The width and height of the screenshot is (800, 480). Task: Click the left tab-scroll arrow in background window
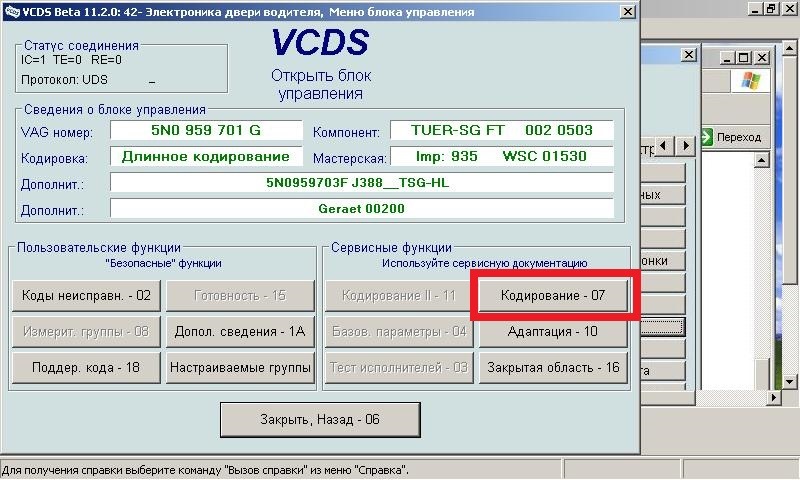coord(663,146)
